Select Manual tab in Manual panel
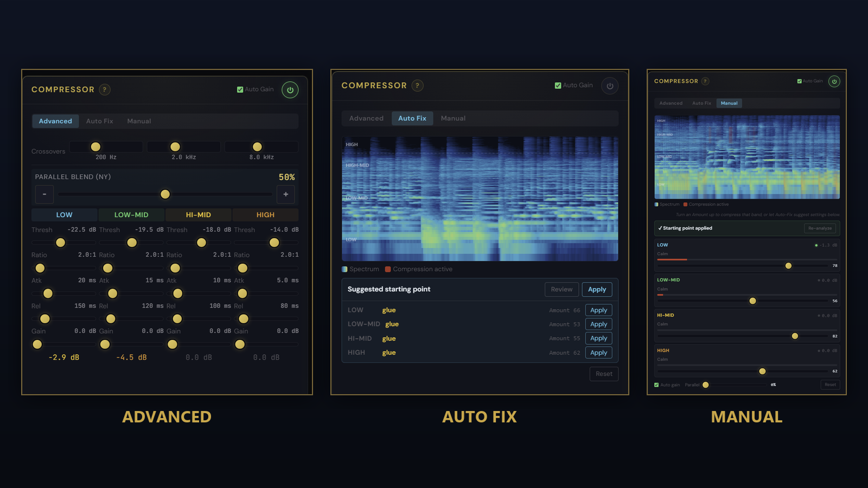Image resolution: width=868 pixels, height=488 pixels. pyautogui.click(x=729, y=103)
